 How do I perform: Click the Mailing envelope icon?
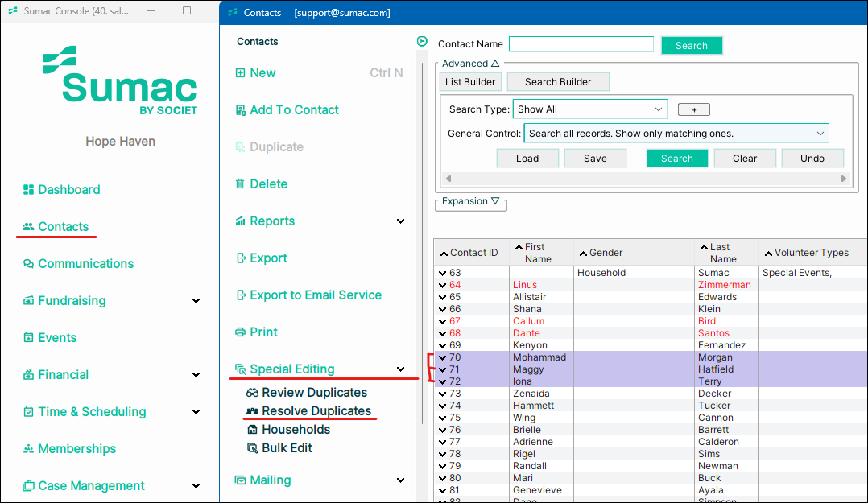coord(240,480)
